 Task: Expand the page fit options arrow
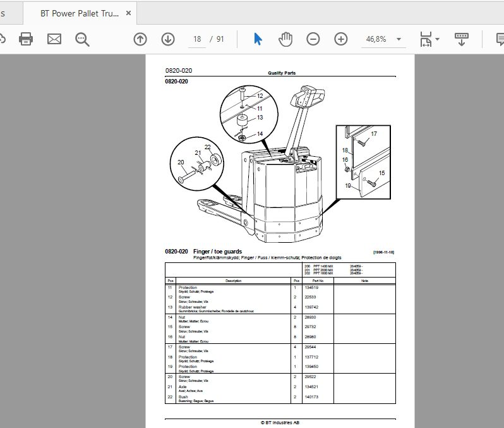pos(438,39)
